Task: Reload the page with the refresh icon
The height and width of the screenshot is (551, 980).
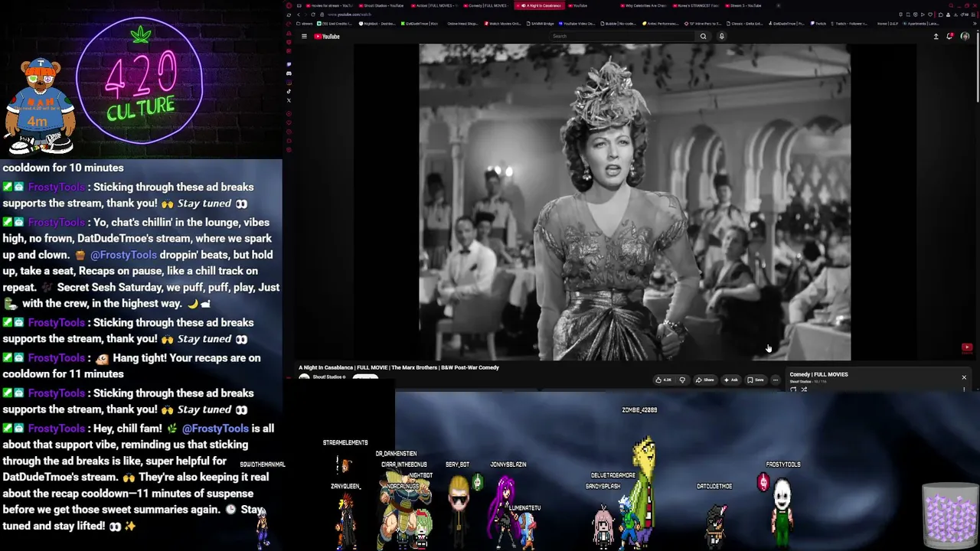Action: pyautogui.click(x=313, y=15)
